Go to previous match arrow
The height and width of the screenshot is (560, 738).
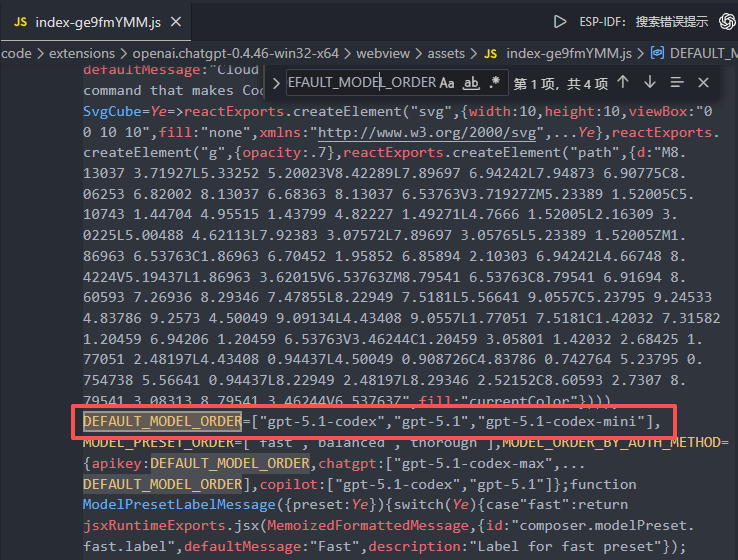tap(623, 82)
